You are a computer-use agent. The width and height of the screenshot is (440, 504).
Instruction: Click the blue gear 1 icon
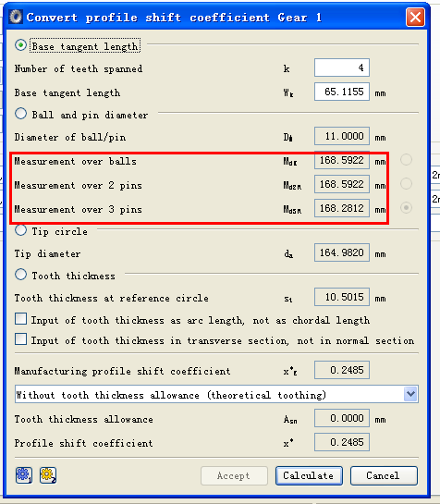coord(24,475)
